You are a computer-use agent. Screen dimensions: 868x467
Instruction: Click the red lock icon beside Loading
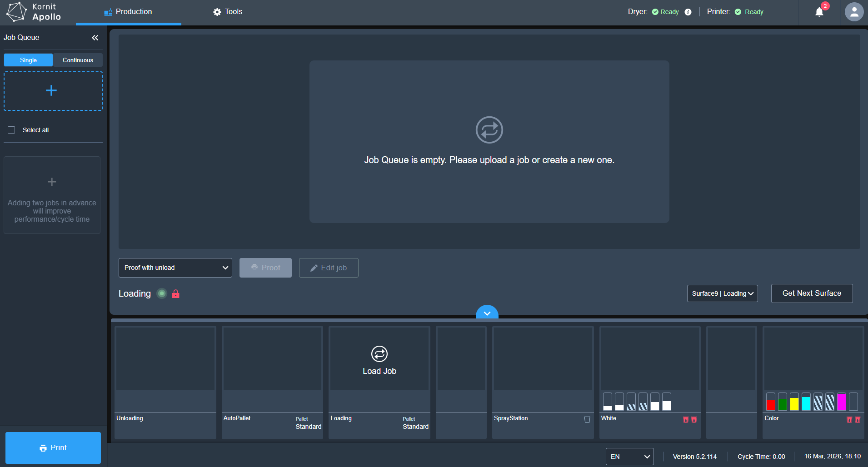click(x=176, y=294)
